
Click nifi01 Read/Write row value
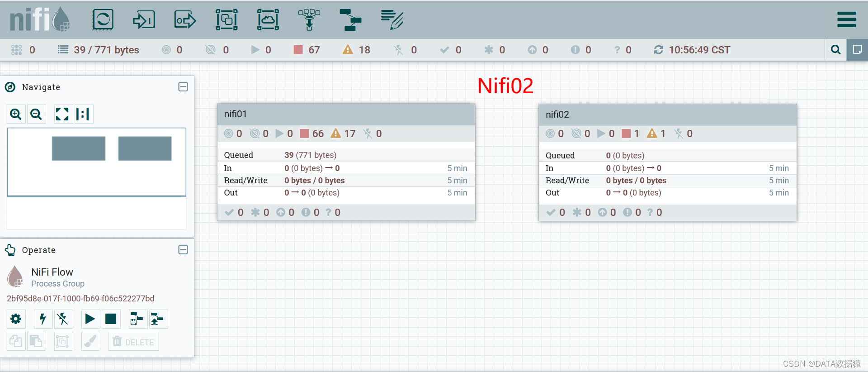[314, 180]
